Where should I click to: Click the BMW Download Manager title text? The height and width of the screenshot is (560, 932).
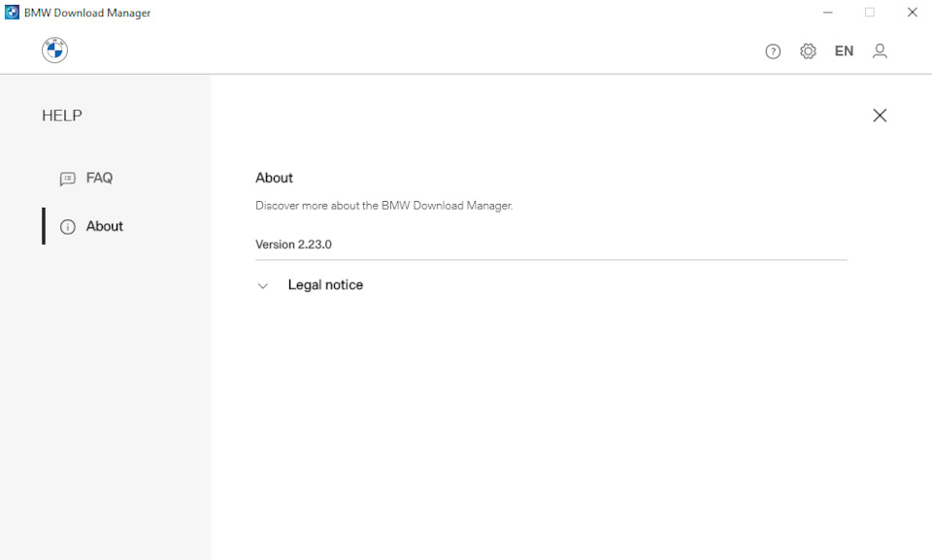click(x=86, y=12)
